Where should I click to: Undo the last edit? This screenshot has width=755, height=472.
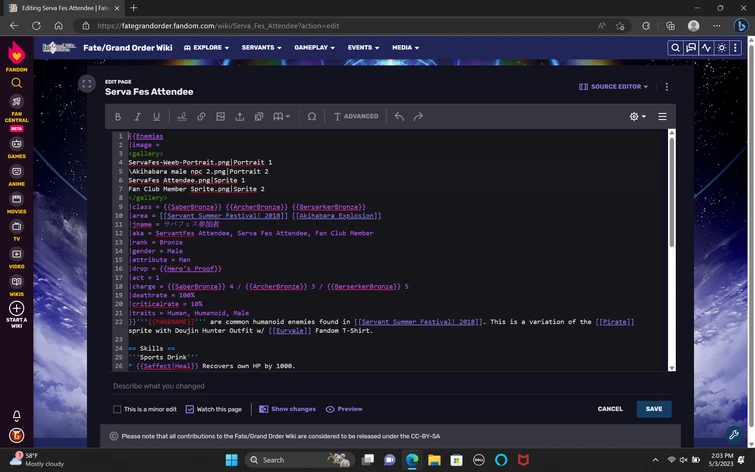(399, 117)
